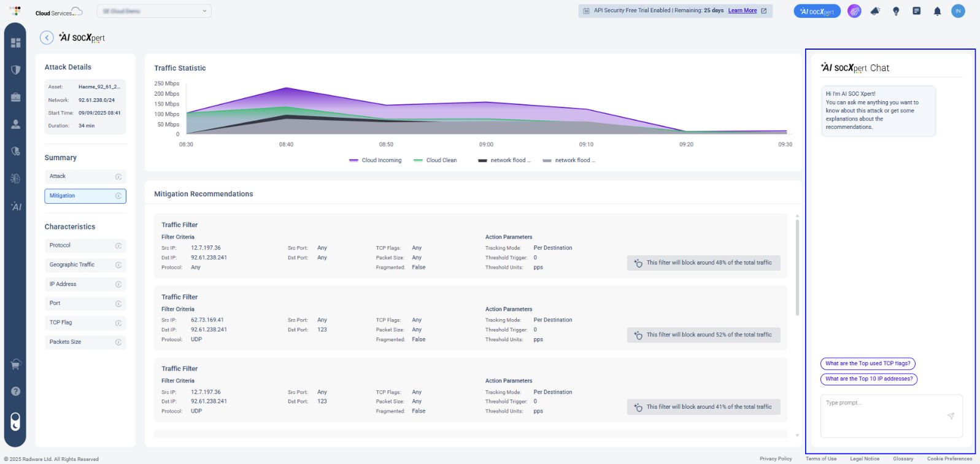Open the dashboard grid icon in sidebar
Screen dimensions: 980x464
16,43
